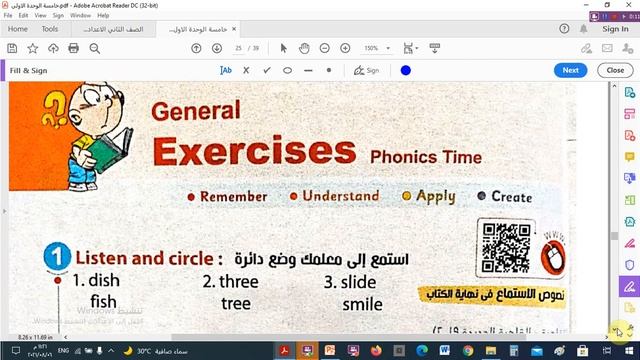Open the Sign tool
The image size is (640, 360).
click(x=366, y=70)
